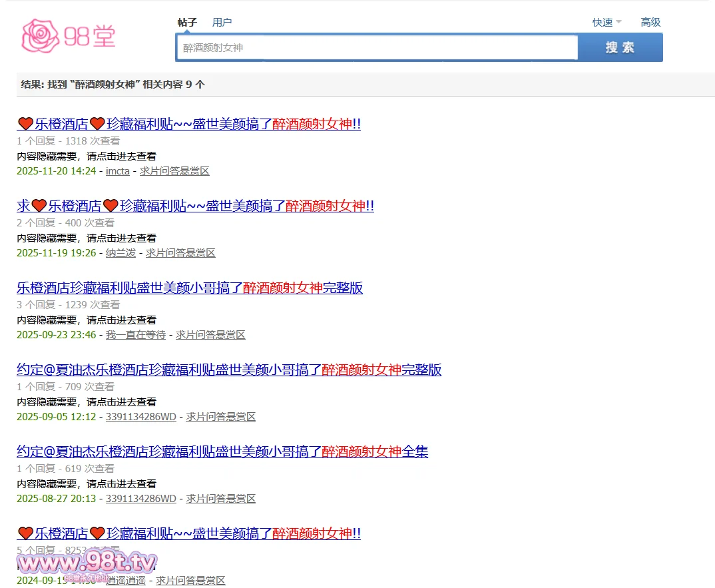Image resolution: width=715 pixels, height=588 pixels.
Task: Open the 高级 advanced search link
Action: click(650, 22)
